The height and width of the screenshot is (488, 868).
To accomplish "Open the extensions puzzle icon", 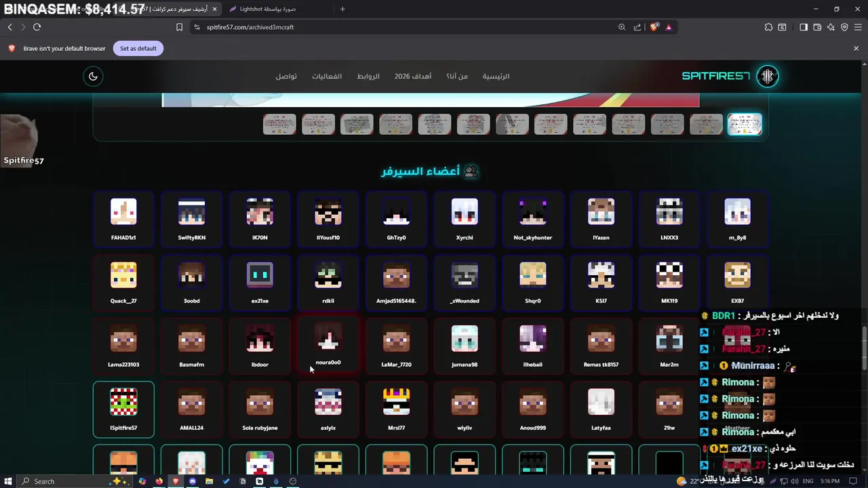I will (768, 27).
